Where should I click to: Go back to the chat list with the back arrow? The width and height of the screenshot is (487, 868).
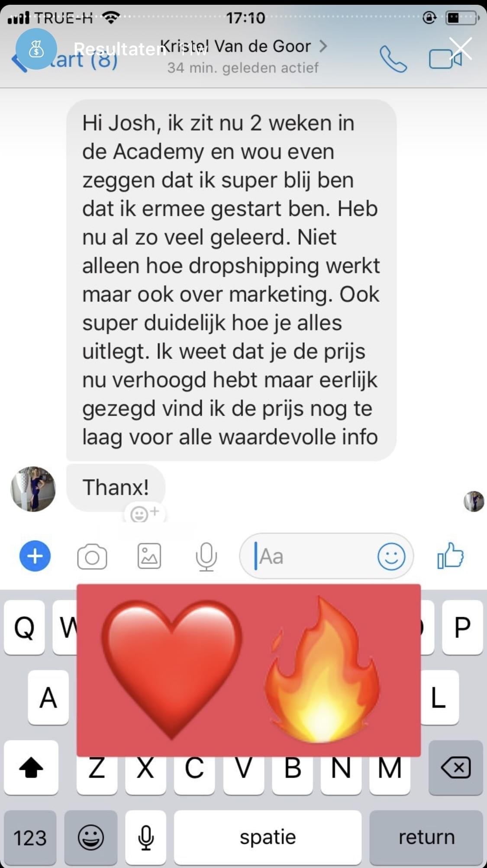tap(18, 61)
